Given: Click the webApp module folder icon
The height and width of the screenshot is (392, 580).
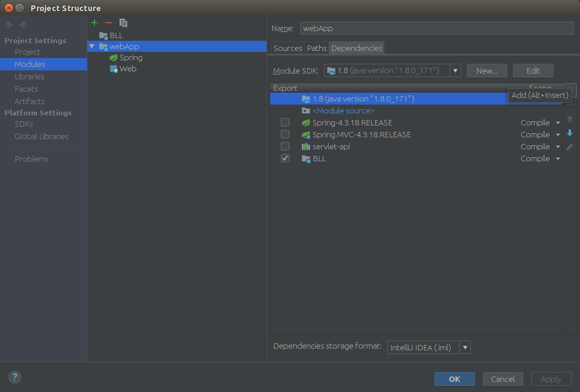Looking at the screenshot, I should (103, 47).
